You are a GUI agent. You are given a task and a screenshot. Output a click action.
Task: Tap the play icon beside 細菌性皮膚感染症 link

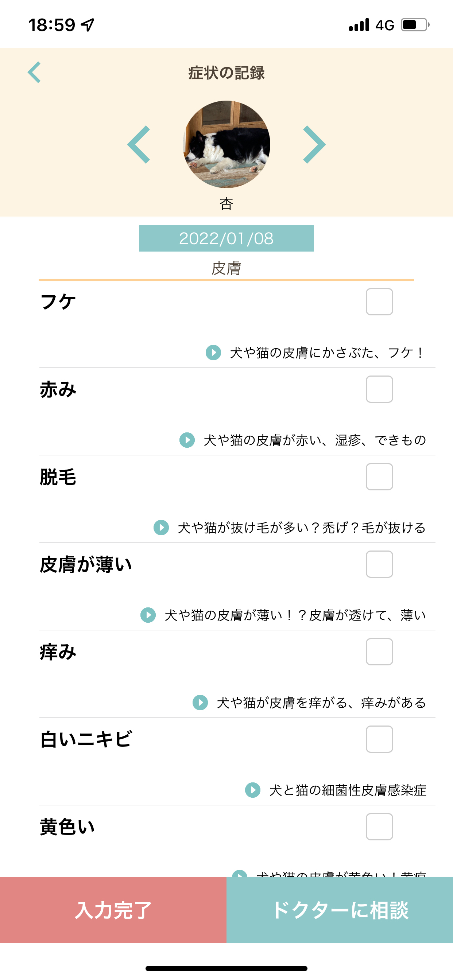coord(253,790)
